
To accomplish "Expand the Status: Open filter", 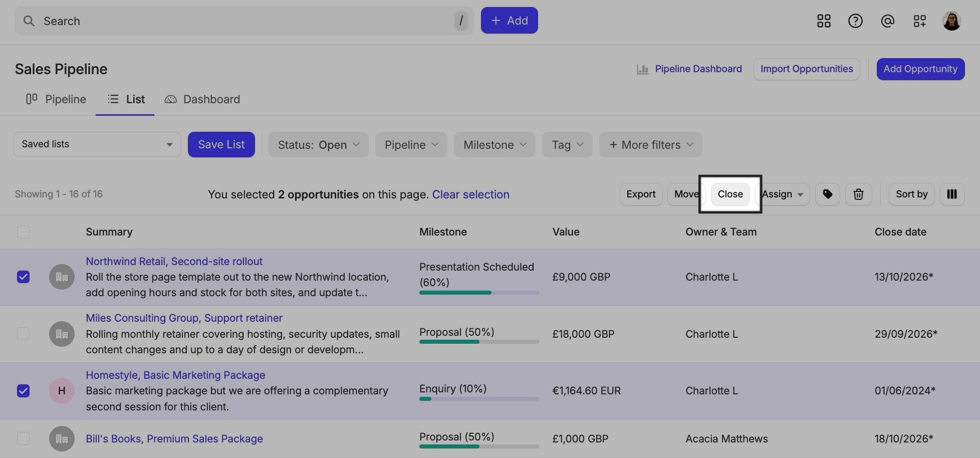I will click(x=318, y=145).
